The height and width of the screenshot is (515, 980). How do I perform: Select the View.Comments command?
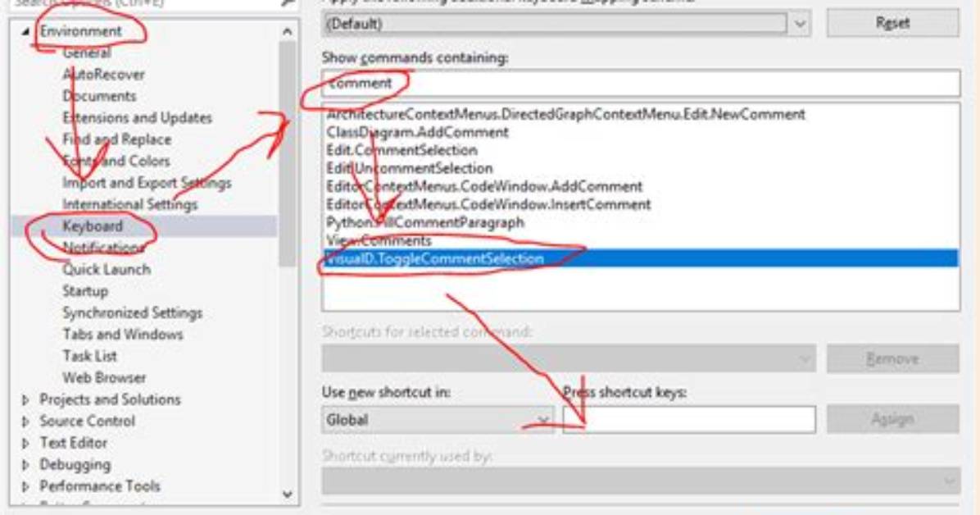pos(379,242)
